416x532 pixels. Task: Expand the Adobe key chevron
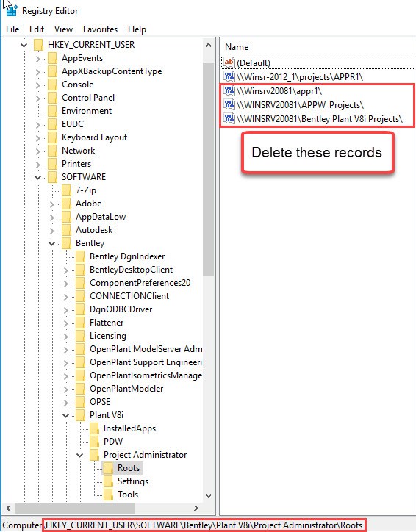tap(51, 204)
